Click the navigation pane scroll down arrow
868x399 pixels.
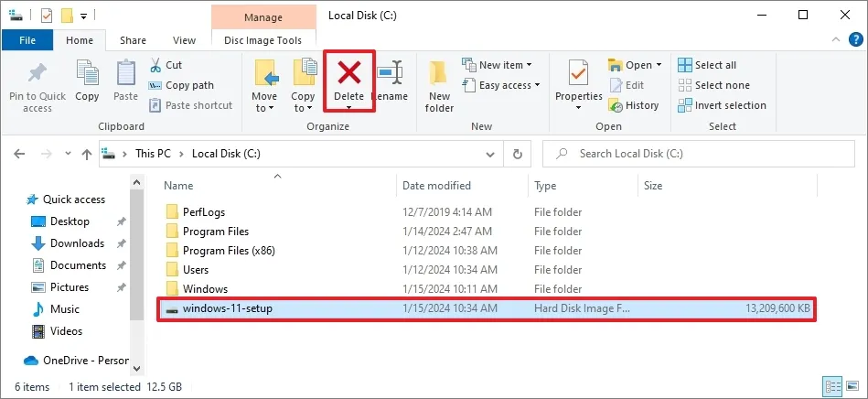(136, 368)
